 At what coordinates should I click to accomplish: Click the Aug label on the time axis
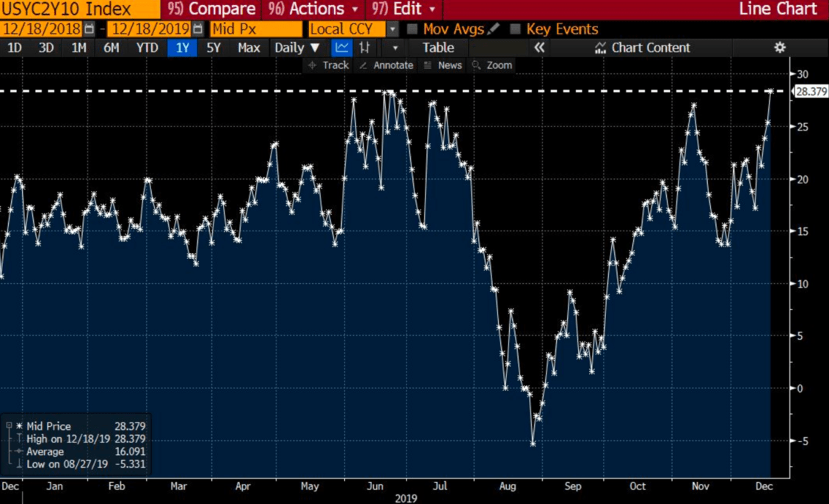(507, 486)
